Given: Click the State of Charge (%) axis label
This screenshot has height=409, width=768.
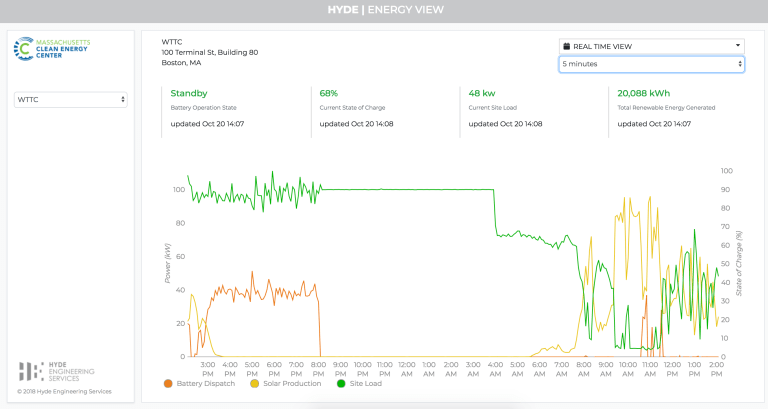Looking at the screenshot, I should click(x=739, y=263).
